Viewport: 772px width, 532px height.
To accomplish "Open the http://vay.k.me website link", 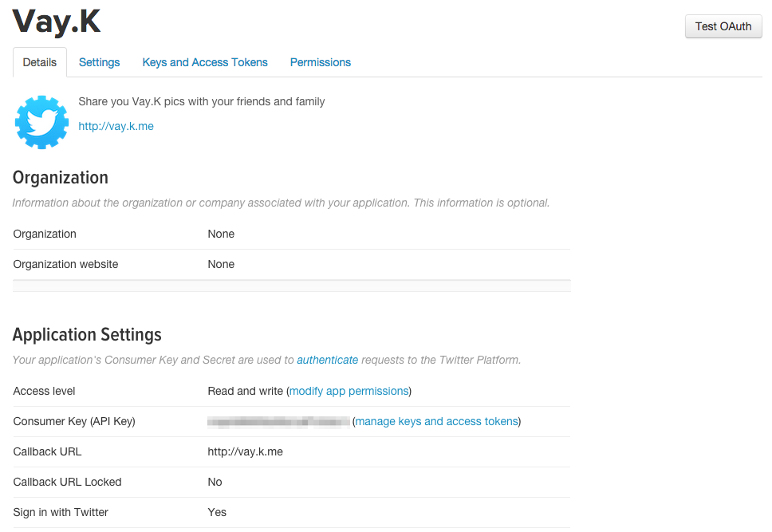I will click(x=116, y=126).
